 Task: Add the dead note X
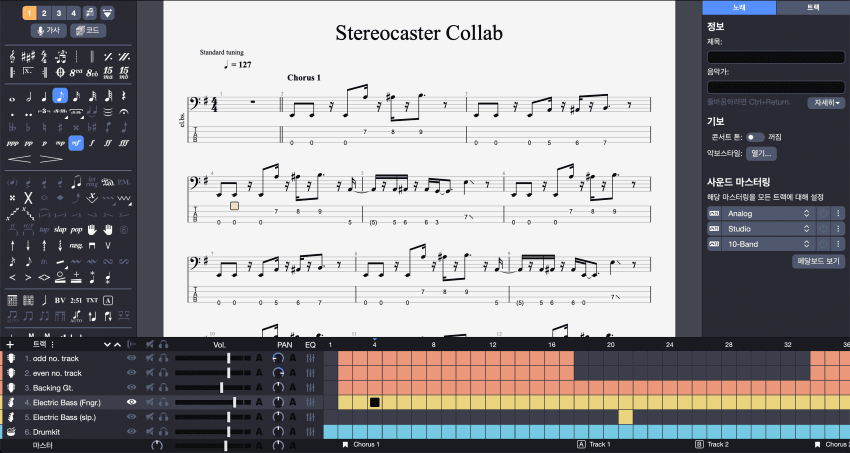pyautogui.click(x=28, y=198)
